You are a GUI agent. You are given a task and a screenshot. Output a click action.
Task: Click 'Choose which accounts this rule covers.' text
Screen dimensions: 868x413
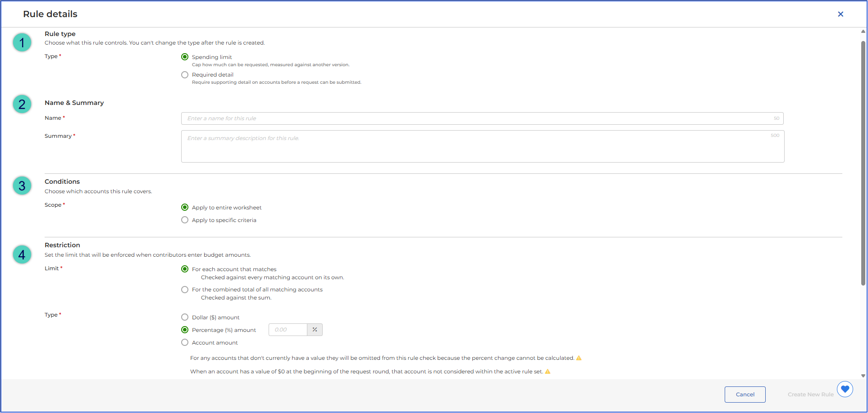tap(98, 191)
